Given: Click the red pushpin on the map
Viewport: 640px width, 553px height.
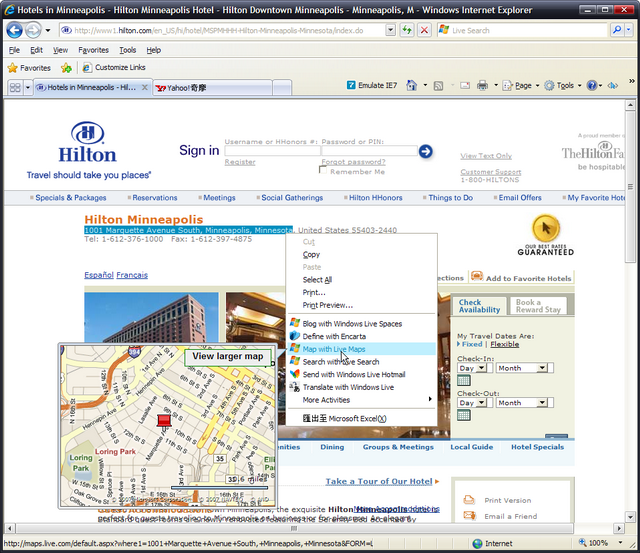Looking at the screenshot, I should click(164, 420).
